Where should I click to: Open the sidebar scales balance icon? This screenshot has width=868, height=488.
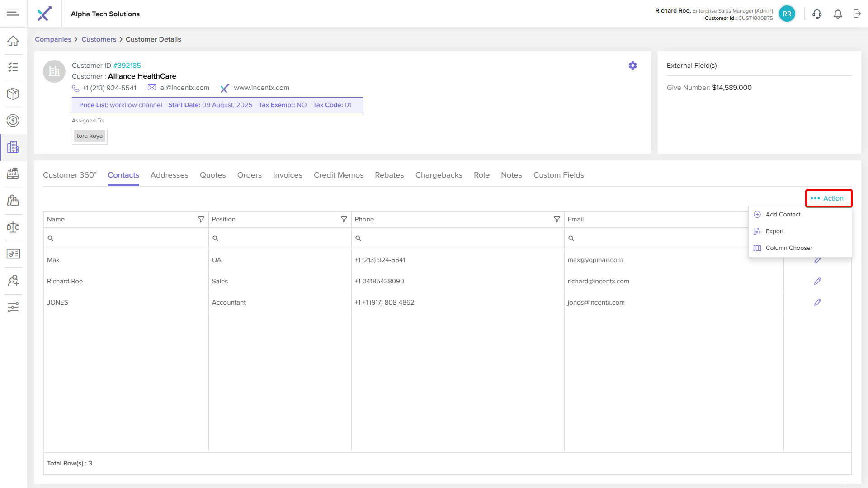click(x=13, y=227)
